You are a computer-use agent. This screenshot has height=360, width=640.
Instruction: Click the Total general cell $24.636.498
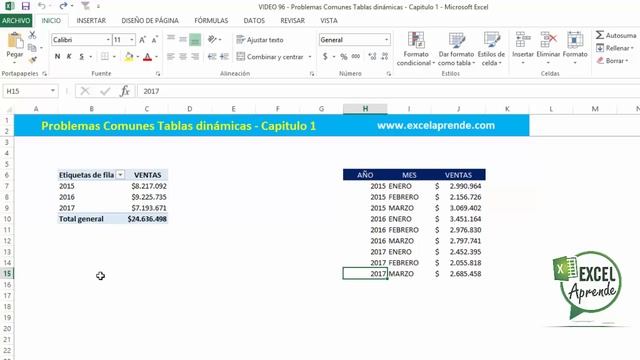click(147, 219)
